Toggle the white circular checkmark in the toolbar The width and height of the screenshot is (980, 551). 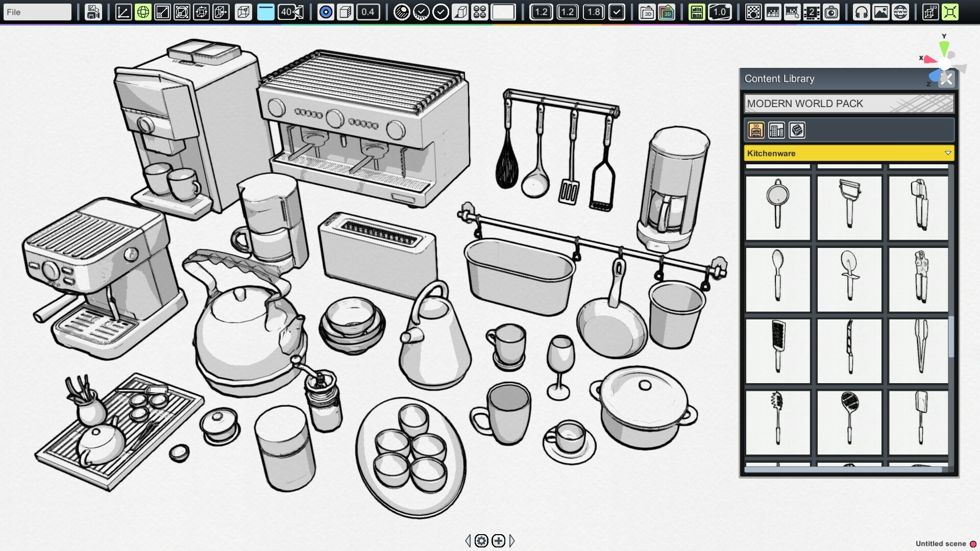pyautogui.click(x=439, y=11)
